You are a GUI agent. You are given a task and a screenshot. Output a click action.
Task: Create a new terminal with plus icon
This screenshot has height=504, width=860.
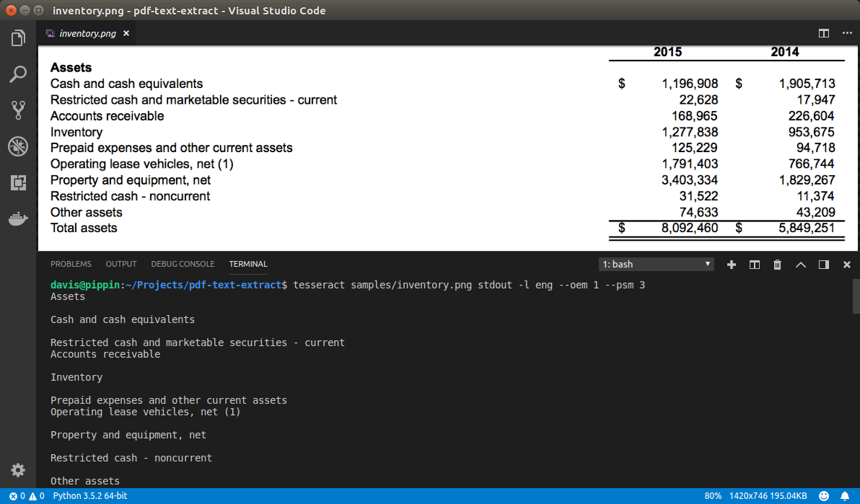[x=731, y=265]
